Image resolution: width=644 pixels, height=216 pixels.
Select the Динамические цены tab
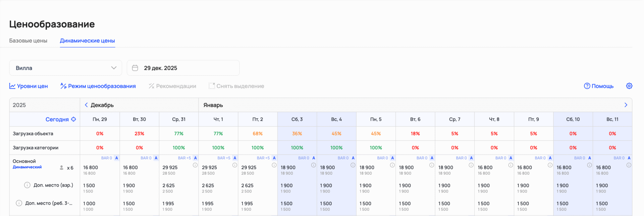pos(87,41)
